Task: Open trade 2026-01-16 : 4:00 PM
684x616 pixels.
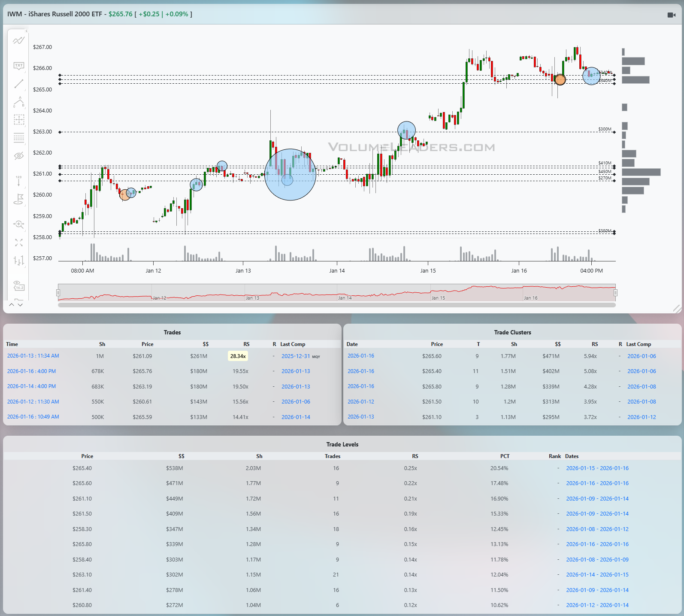Action: coord(31,371)
